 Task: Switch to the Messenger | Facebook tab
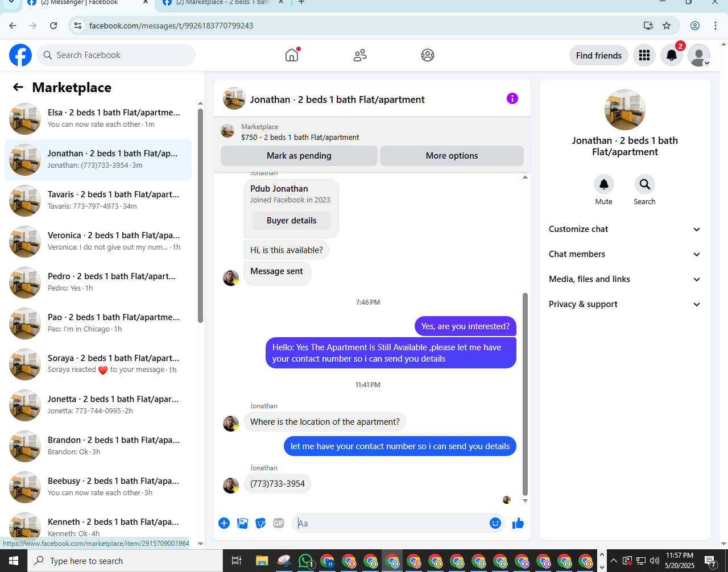click(x=88, y=3)
